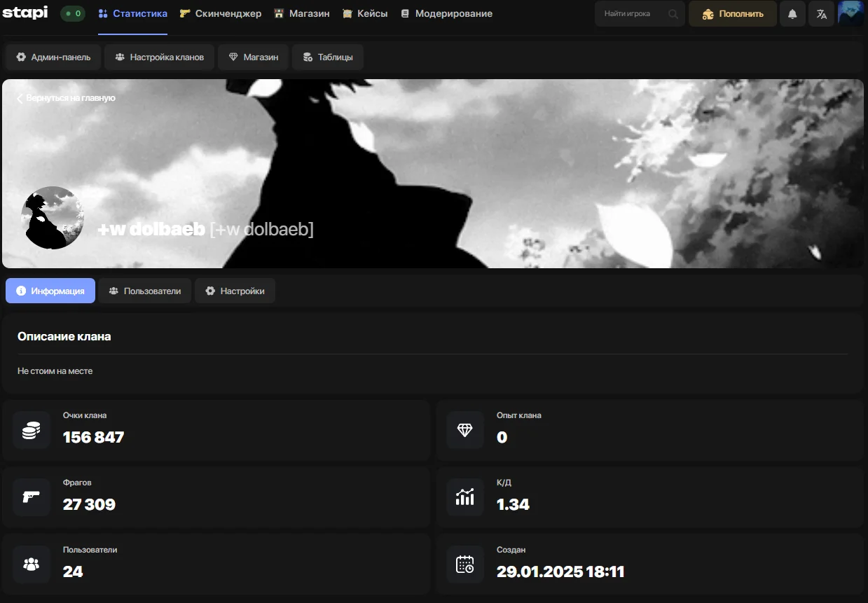
Task: Click the Создан calendar icon
Action: click(x=465, y=564)
